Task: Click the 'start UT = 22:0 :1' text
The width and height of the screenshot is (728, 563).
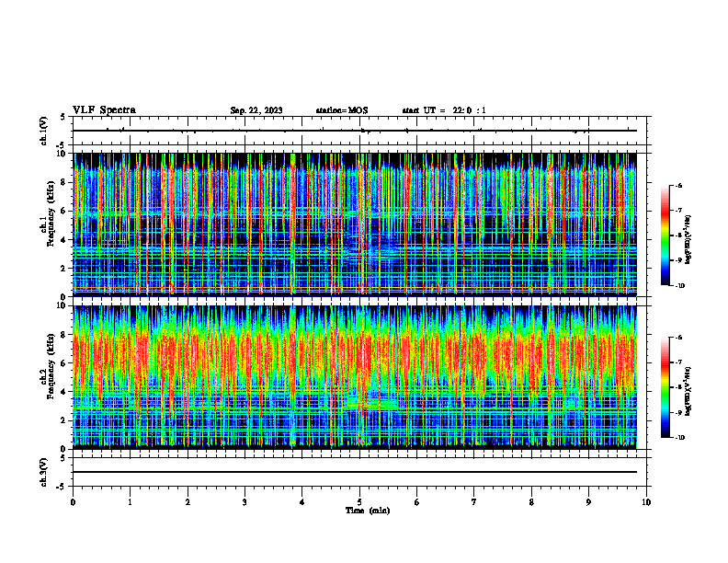Action: [x=444, y=110]
